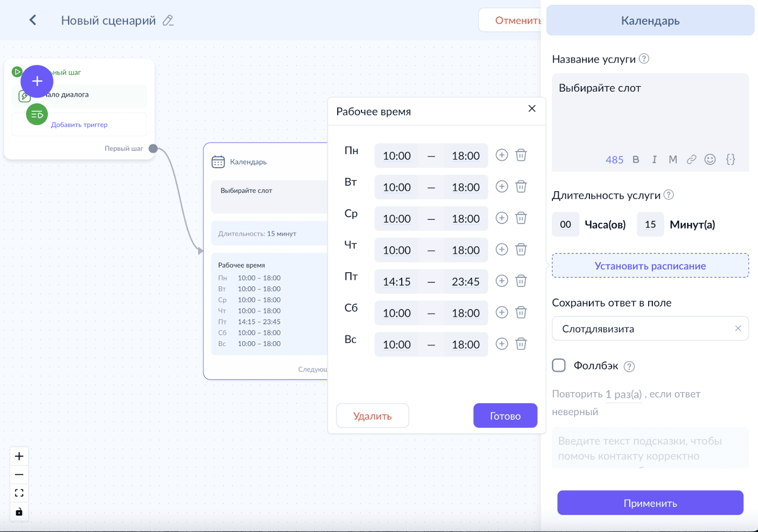This screenshot has height=532, width=758.
Task: Open Пн end time 18:00
Action: click(466, 156)
